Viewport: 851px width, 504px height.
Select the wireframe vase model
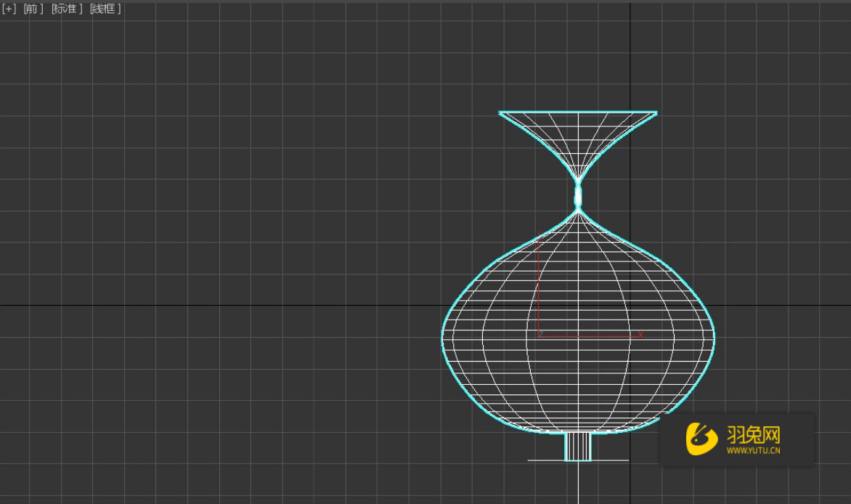coord(577,327)
